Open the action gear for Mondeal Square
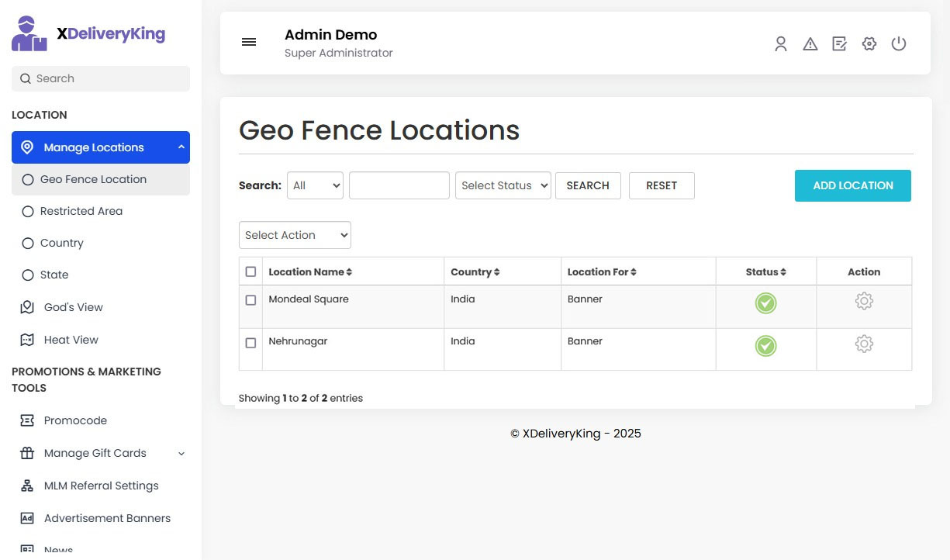The height and width of the screenshot is (560, 950). pos(864,301)
